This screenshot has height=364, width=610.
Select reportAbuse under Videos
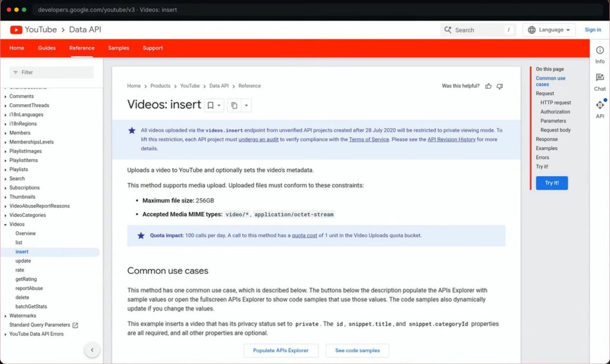tap(29, 288)
